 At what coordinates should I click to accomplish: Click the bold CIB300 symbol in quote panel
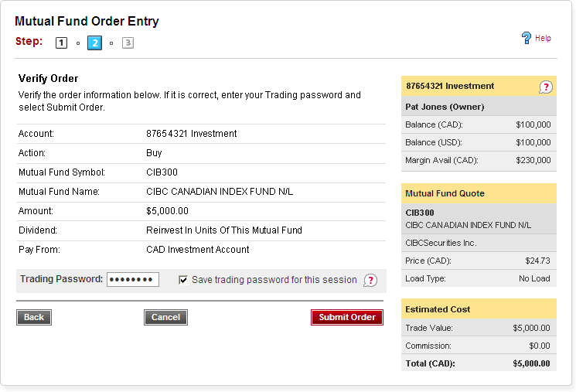[x=421, y=213]
